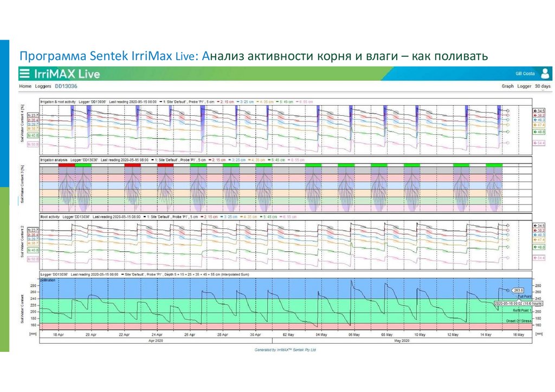The height and width of the screenshot is (392, 555).
Task: Click the '1: 23.7' start label in Root activity chart
Action: click(33, 230)
